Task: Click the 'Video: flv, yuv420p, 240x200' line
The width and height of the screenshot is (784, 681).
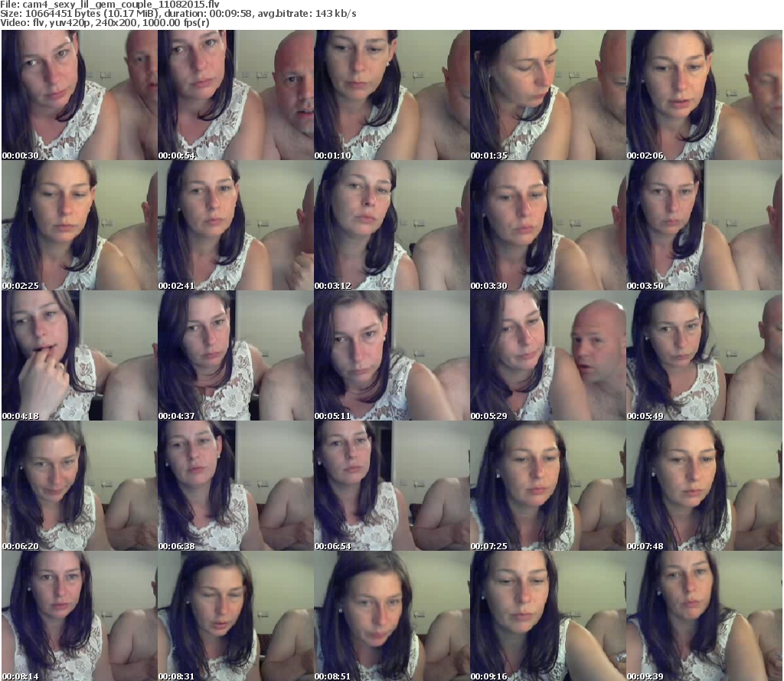Action: [x=104, y=22]
